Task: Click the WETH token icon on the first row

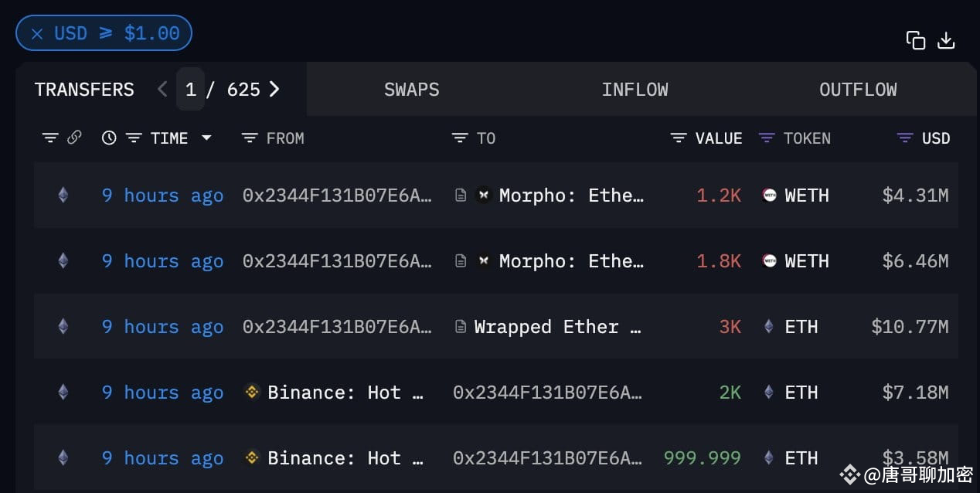Action: coord(769,195)
